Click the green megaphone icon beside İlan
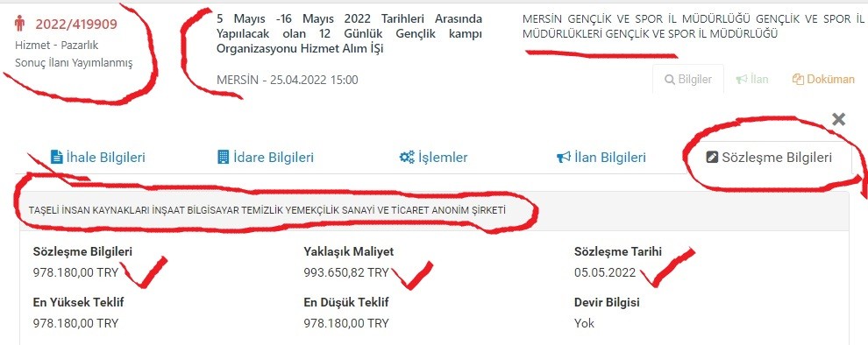The width and height of the screenshot is (868, 345). click(742, 80)
